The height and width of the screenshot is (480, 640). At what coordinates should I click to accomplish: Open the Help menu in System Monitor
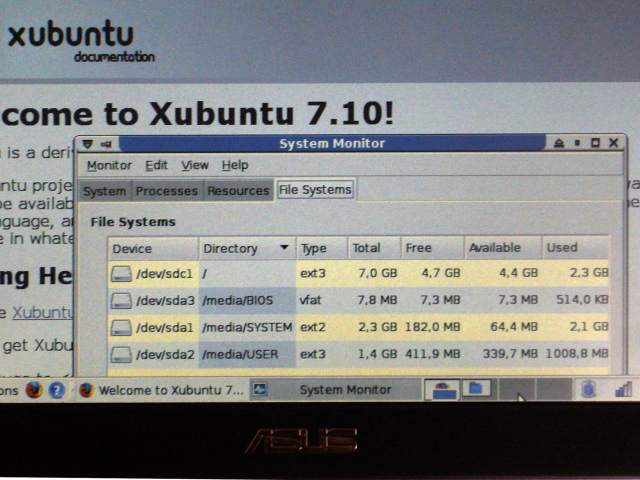coord(235,165)
